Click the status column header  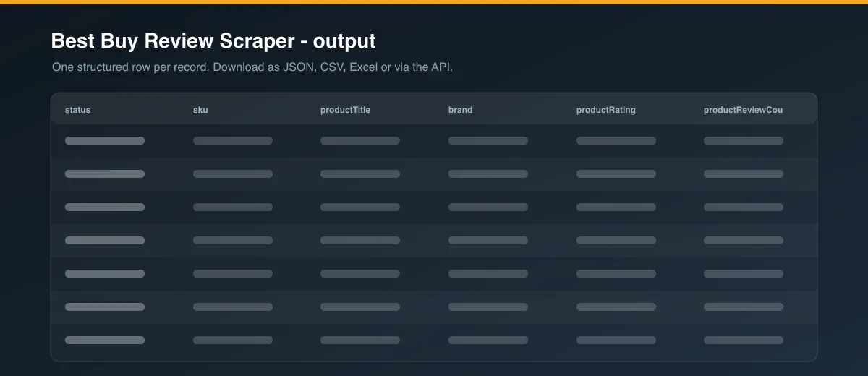[78, 110]
